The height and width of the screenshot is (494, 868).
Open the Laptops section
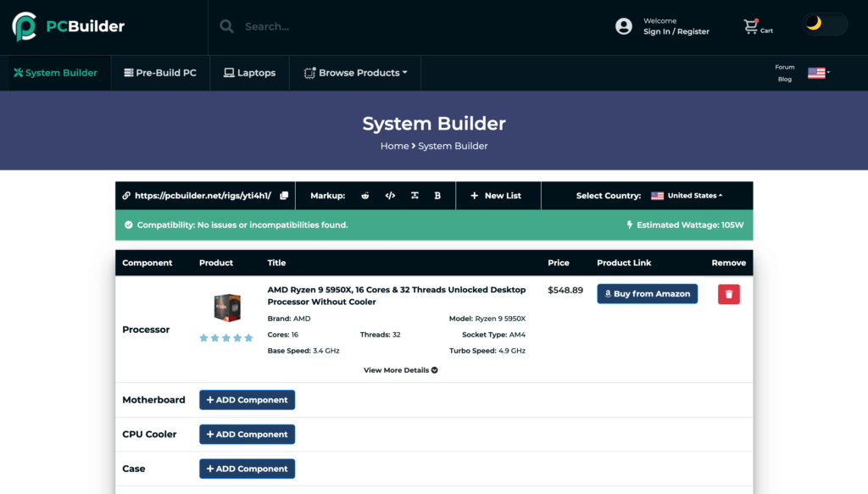click(x=249, y=73)
